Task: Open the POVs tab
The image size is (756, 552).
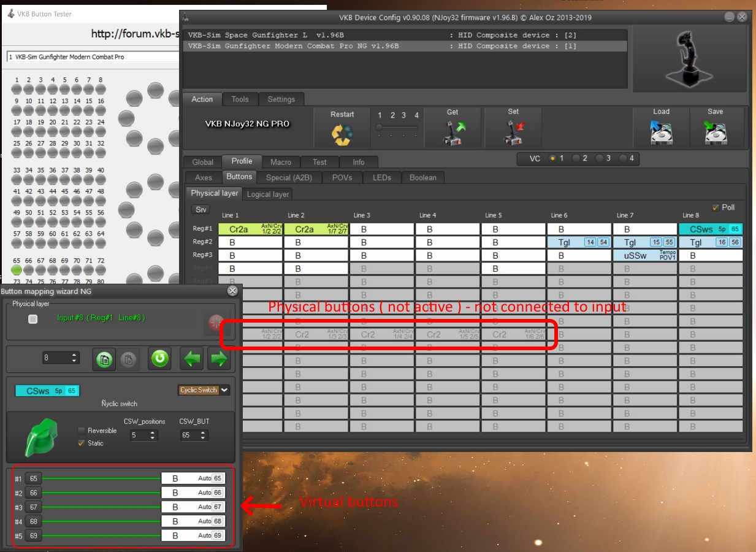Action: click(342, 178)
